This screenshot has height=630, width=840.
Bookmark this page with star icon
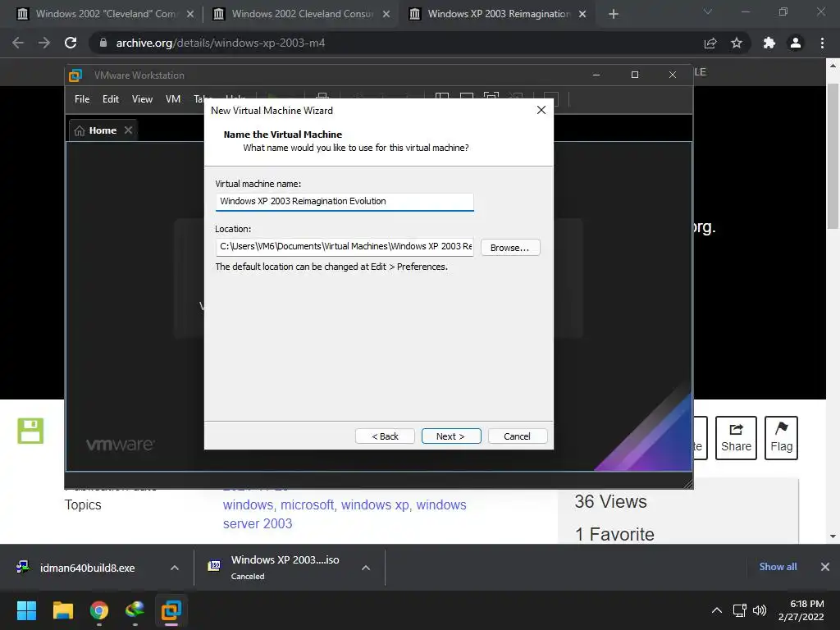[x=737, y=43]
